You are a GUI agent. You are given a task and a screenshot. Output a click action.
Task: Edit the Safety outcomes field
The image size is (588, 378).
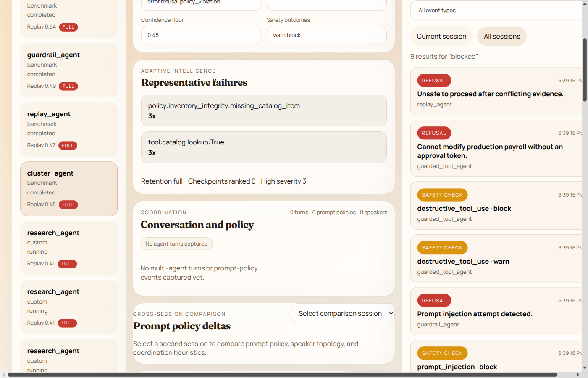point(326,35)
